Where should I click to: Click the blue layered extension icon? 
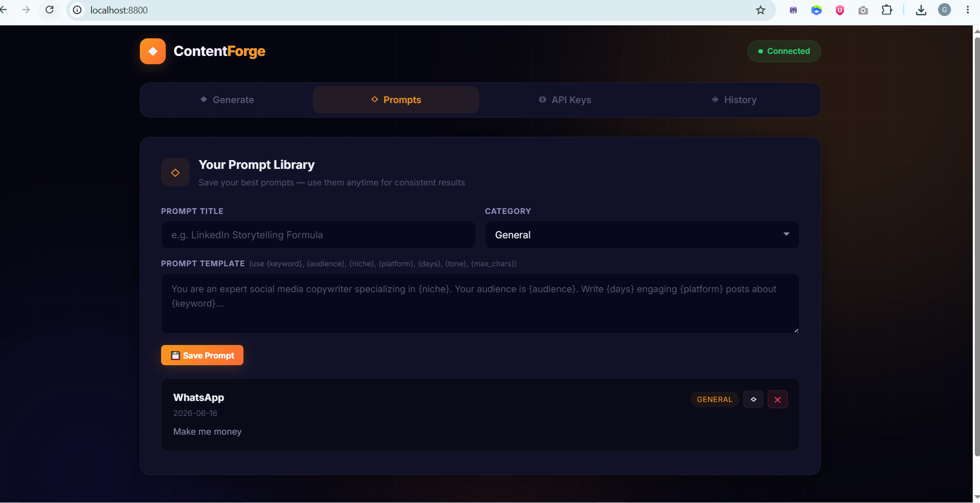(x=816, y=10)
